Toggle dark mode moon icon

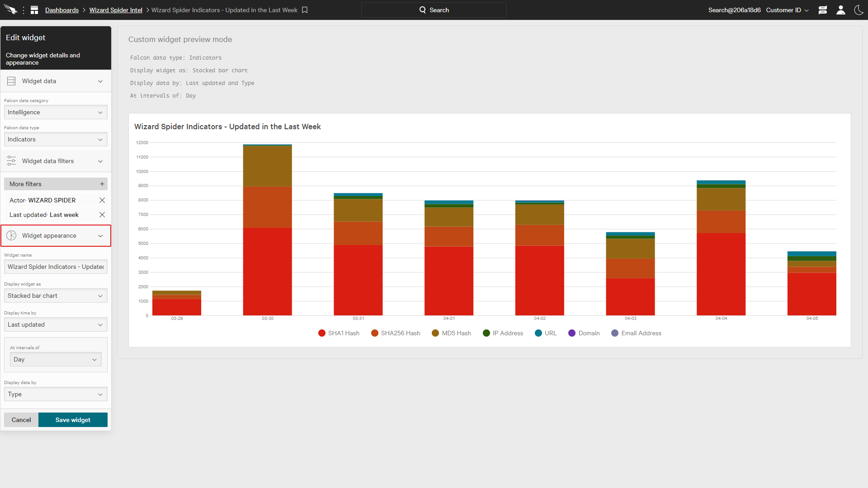859,10
